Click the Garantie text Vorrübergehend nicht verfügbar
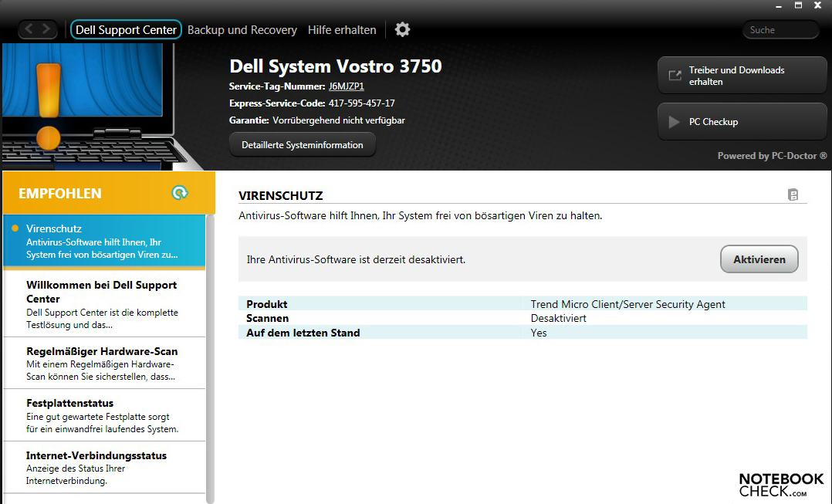 point(339,120)
